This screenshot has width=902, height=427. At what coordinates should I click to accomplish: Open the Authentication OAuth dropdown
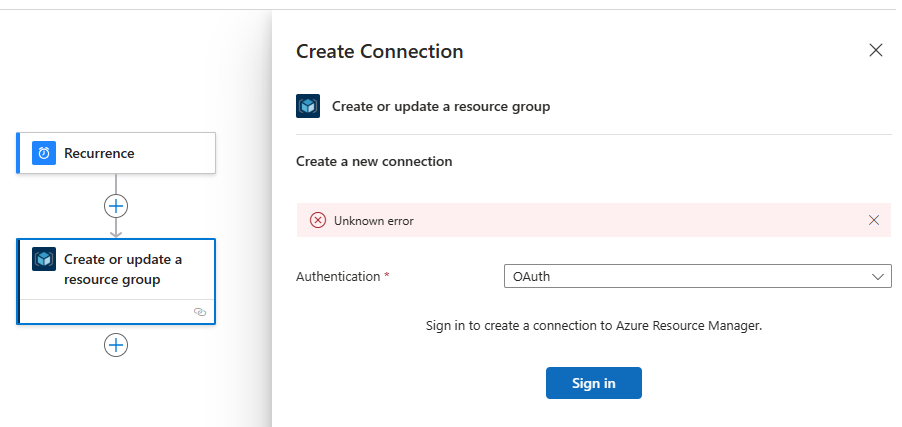(697, 276)
